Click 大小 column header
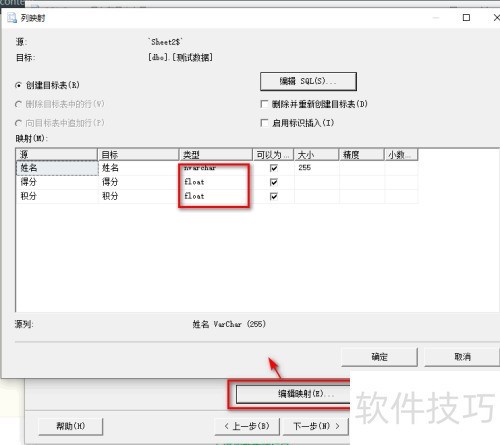Image resolution: width=500 pixels, height=445 pixels. [x=316, y=155]
